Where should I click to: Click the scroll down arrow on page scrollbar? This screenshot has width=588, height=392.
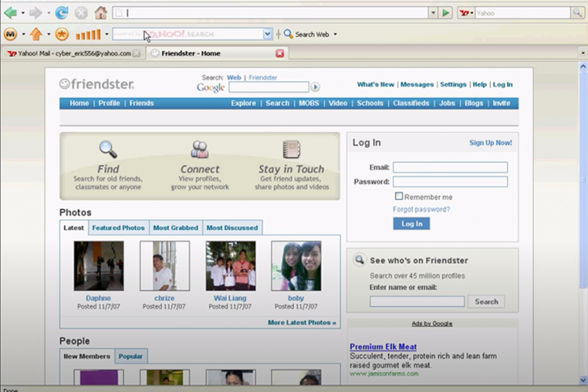coord(583,380)
